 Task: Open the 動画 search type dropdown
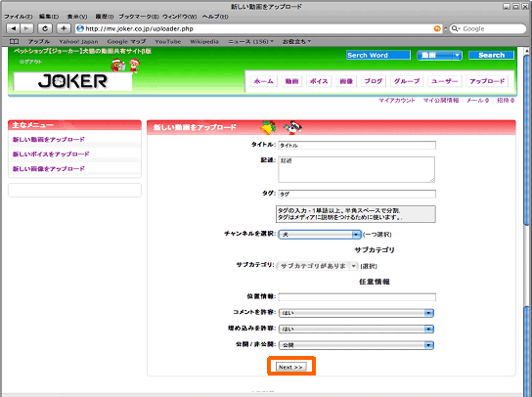point(439,55)
